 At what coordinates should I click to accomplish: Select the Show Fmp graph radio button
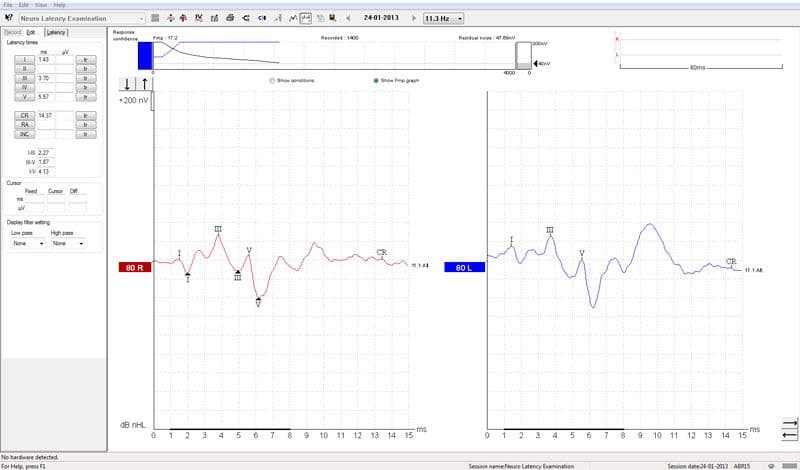pyautogui.click(x=376, y=81)
